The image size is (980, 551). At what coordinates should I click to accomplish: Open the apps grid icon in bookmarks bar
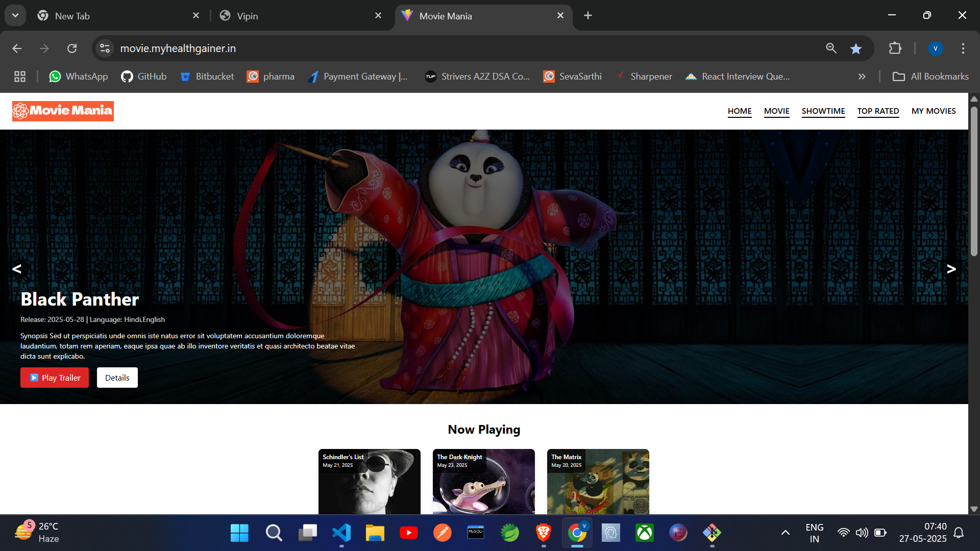point(20,77)
